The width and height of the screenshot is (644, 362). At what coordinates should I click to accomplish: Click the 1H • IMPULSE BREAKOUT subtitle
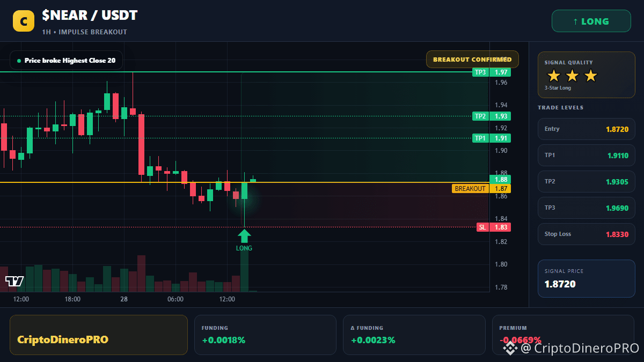click(x=85, y=32)
